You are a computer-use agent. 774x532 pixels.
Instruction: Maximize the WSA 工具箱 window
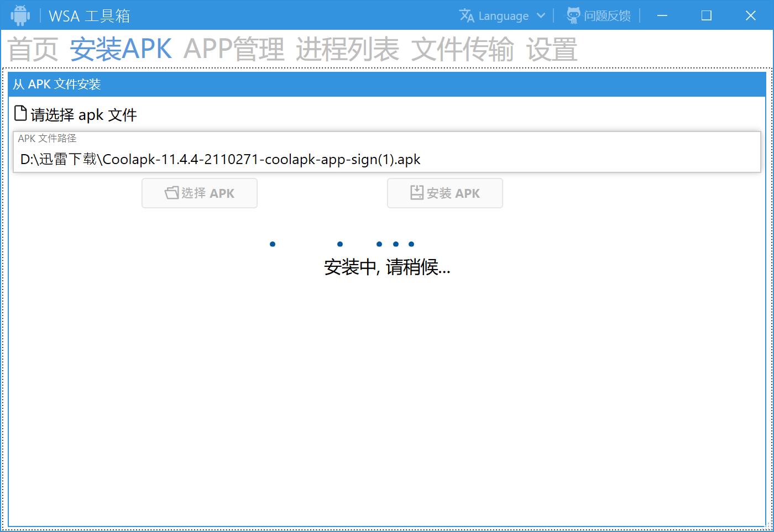point(707,15)
